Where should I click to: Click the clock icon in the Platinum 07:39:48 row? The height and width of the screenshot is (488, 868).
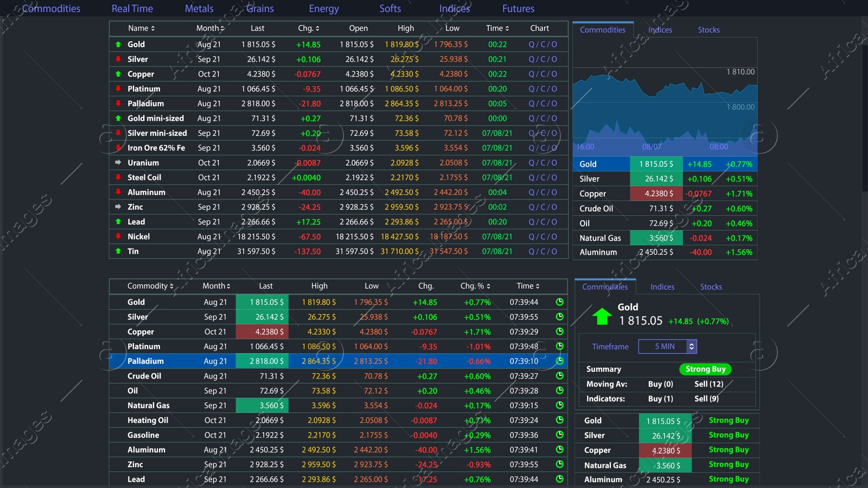click(x=560, y=346)
